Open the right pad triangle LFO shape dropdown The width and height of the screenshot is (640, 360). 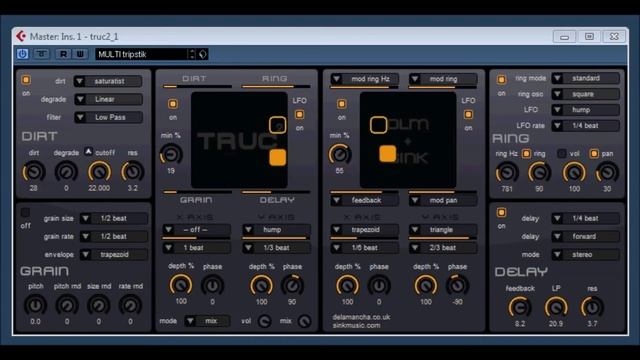pyautogui.click(x=443, y=230)
